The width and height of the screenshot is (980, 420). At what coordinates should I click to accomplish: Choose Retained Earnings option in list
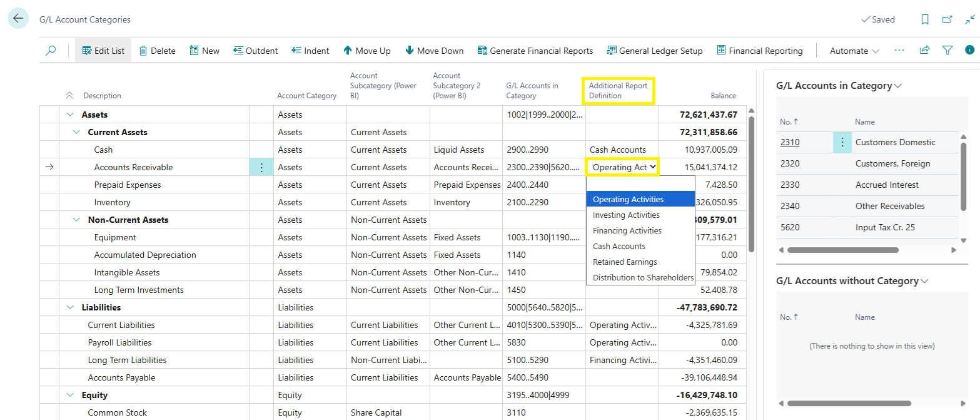click(x=625, y=262)
